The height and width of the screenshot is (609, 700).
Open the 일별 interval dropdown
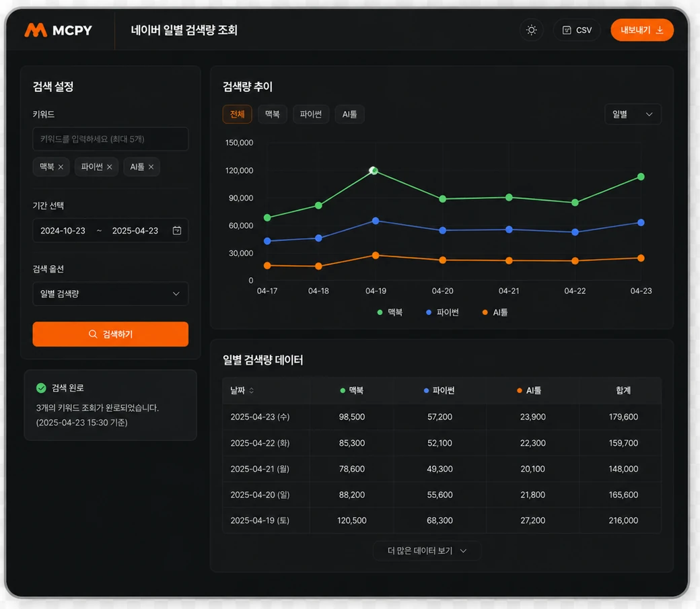[x=633, y=114]
